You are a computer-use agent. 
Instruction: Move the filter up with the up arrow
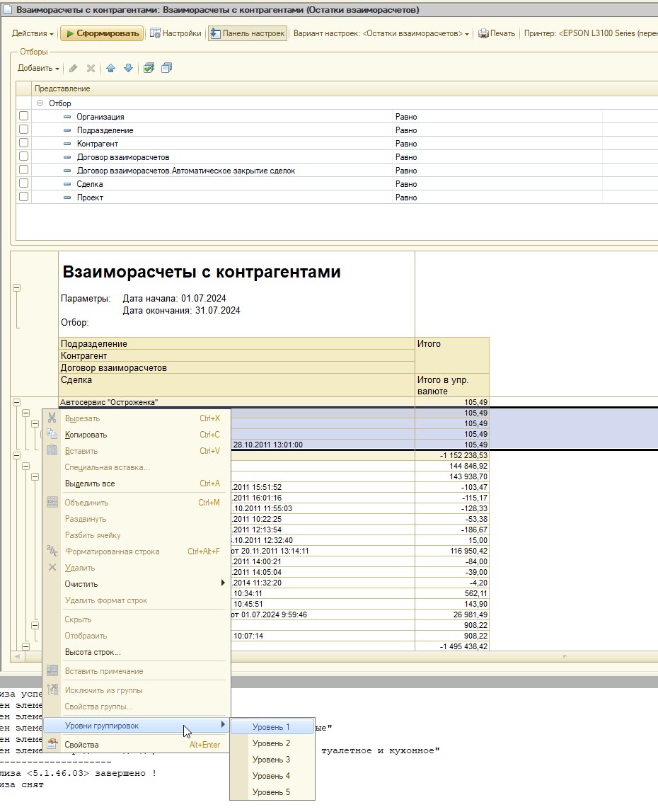pyautogui.click(x=111, y=69)
